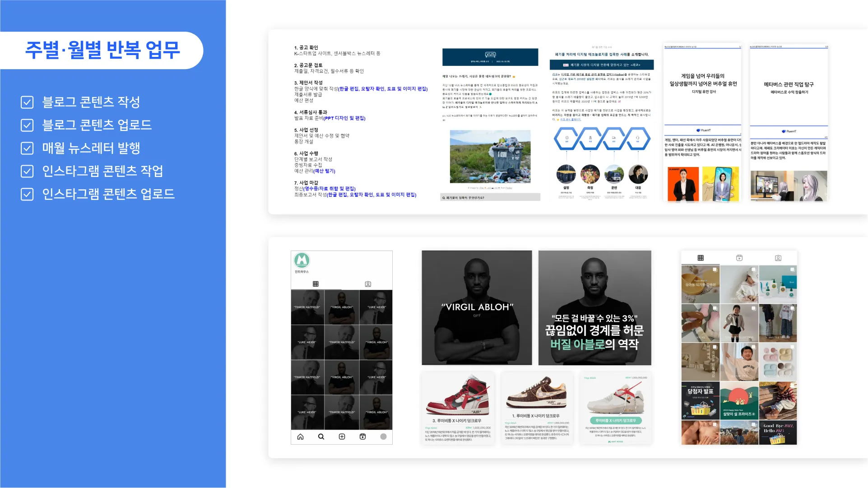This screenshot has width=868, height=488.
Task: Click the 루이비통 X 나이키 덩크로우 green button
Action: [x=615, y=420]
